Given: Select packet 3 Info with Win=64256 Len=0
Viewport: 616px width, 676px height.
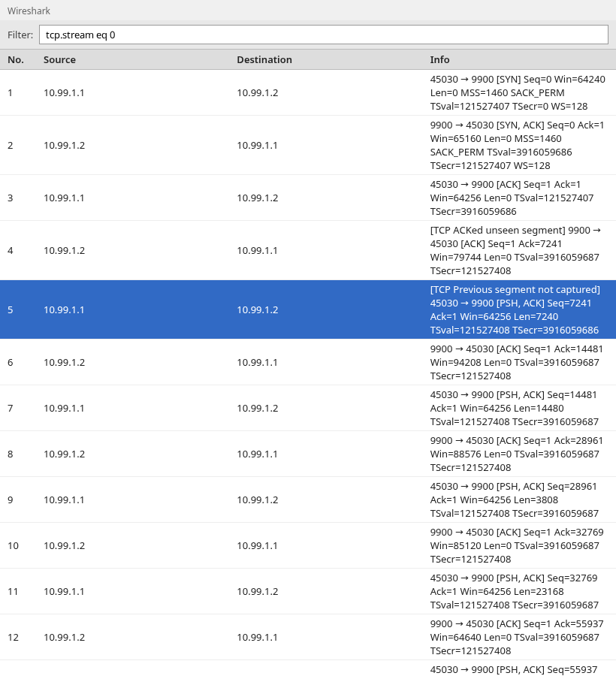Looking at the screenshot, I should point(512,198).
